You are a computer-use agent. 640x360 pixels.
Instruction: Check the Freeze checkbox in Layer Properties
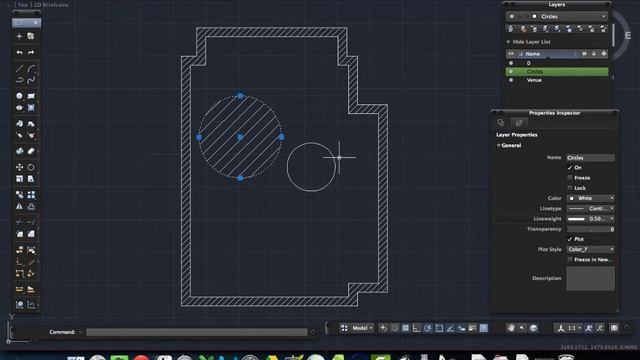(x=570, y=178)
